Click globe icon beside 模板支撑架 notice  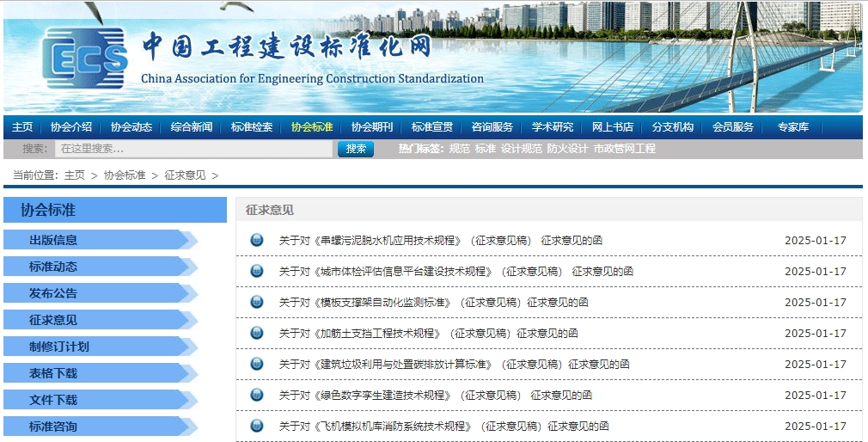point(256,302)
